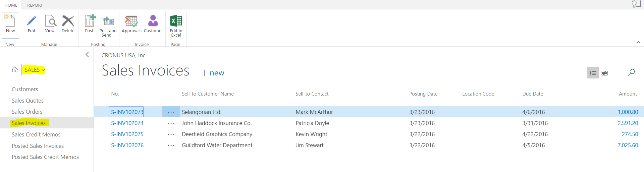Open Sales Quotes in navigation pane
Viewport: 644px width, 172px height.
coord(28,101)
